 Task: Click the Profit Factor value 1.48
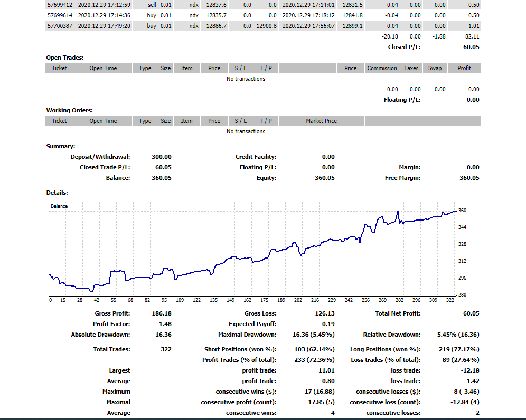[165, 324]
